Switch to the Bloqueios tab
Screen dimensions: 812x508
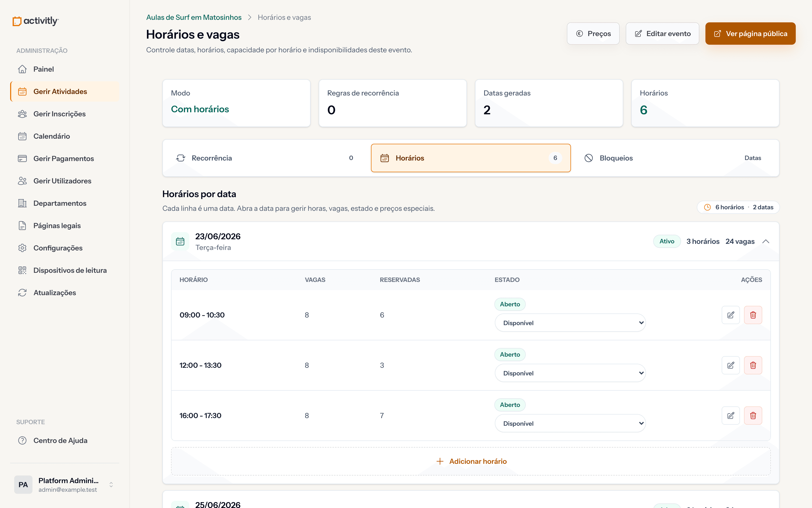(x=675, y=158)
